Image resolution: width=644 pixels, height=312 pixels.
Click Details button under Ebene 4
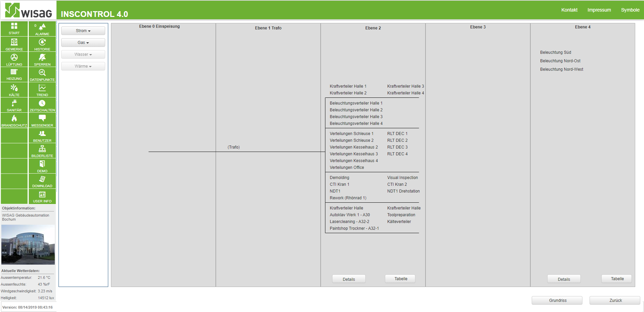(x=564, y=279)
